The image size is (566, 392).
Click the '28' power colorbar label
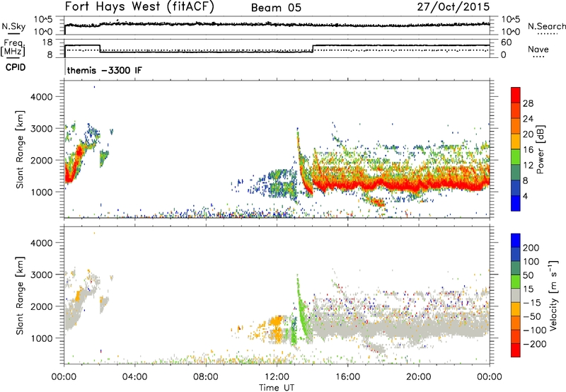click(x=528, y=103)
